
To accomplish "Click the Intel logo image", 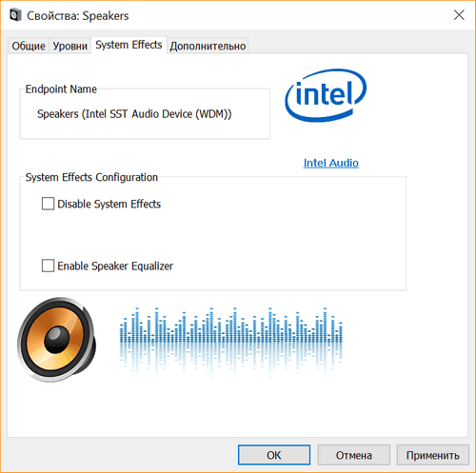I will click(x=326, y=95).
